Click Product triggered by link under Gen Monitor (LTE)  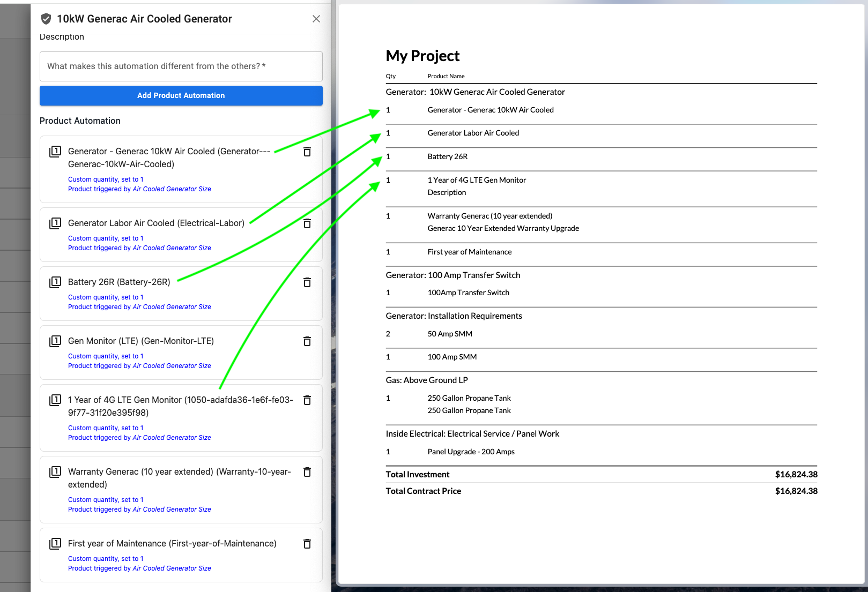coord(139,366)
